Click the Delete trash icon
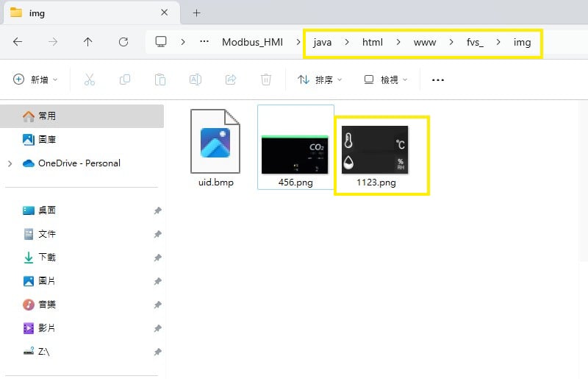 coord(266,79)
